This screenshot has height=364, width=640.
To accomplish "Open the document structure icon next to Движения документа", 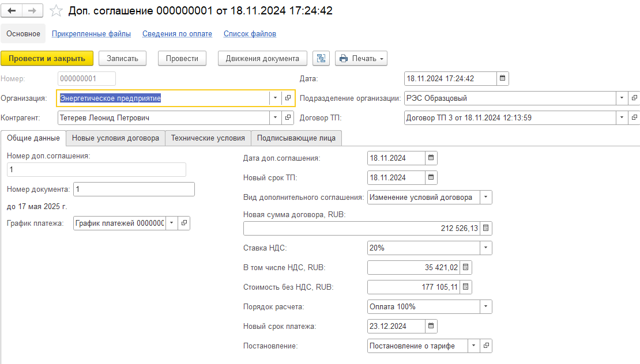I will [x=321, y=58].
